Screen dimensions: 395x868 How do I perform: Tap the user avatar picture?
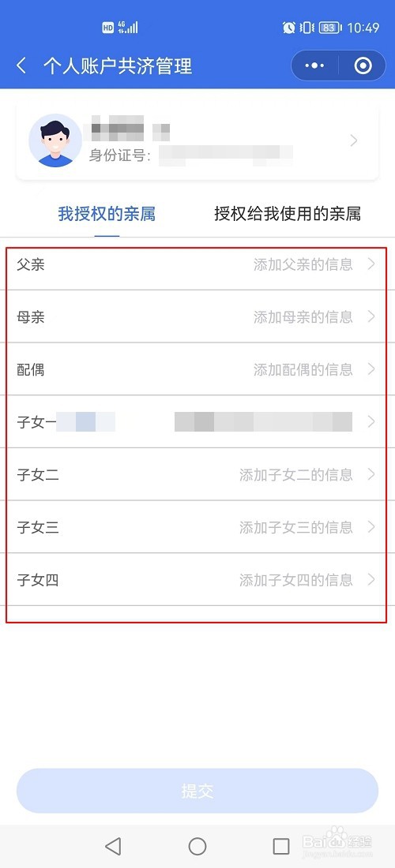55,140
